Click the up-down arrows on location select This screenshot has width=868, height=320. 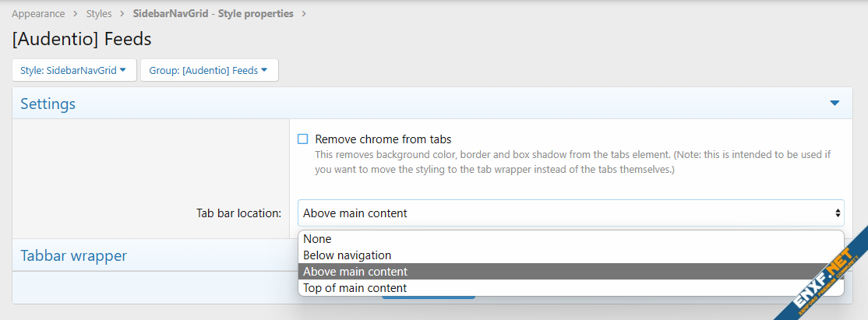pos(838,213)
